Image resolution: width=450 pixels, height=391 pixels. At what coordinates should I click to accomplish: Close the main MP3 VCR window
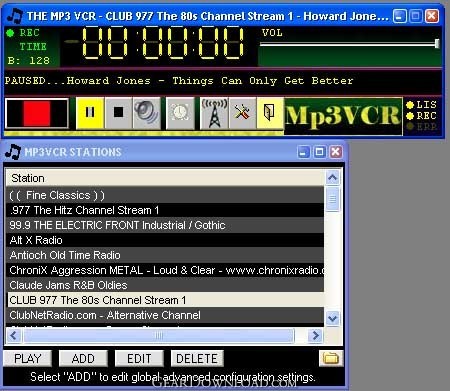(432, 16)
